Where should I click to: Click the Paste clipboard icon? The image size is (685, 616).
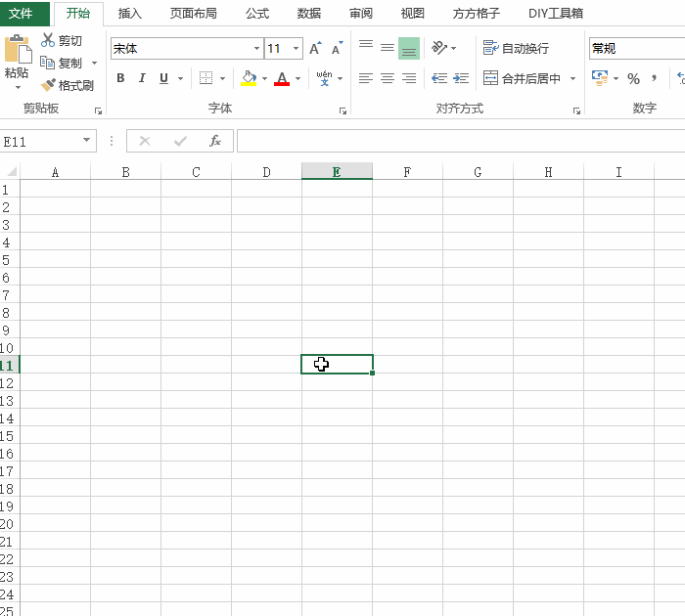pos(18,49)
